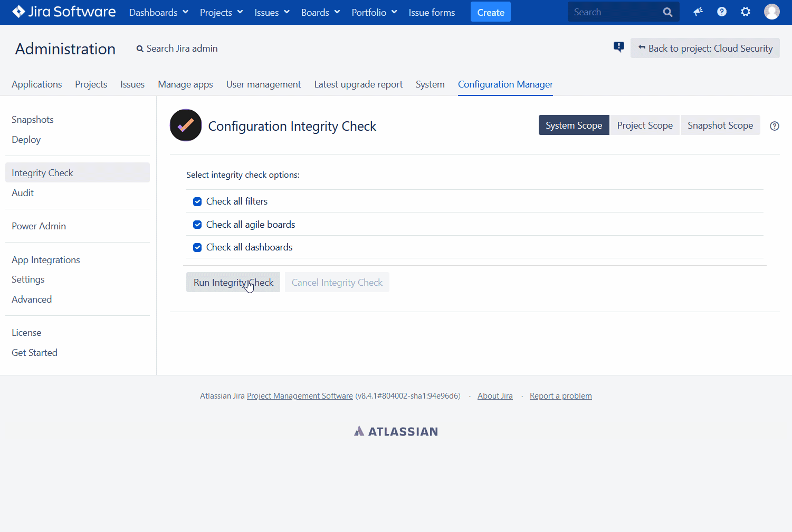Open the feedback megaphone icon
This screenshot has height=532, width=792.
point(698,12)
